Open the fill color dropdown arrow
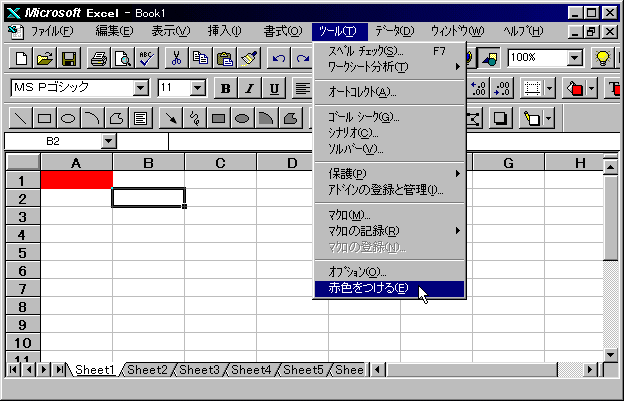Screen dimensions: 624x401 [591, 88]
